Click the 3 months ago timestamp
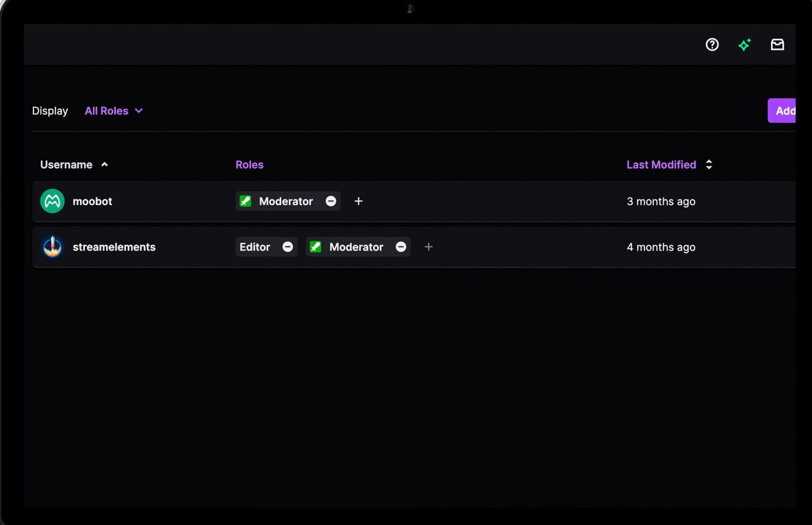 661,201
